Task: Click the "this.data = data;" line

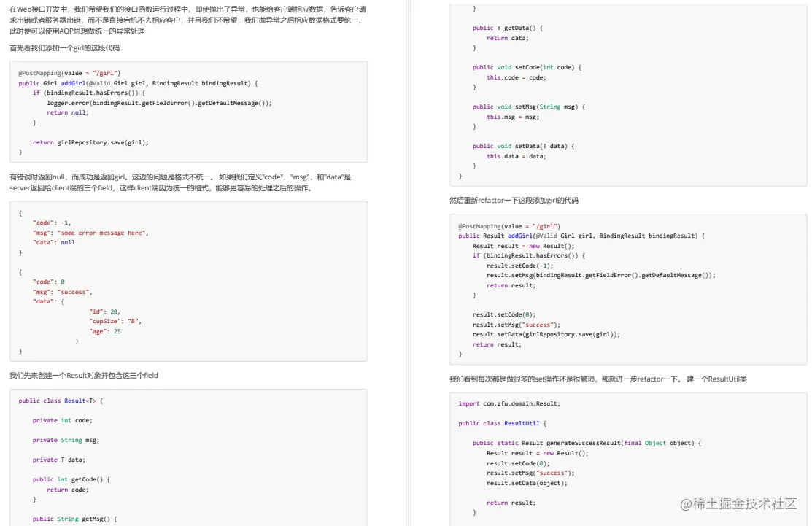Action: [517, 156]
